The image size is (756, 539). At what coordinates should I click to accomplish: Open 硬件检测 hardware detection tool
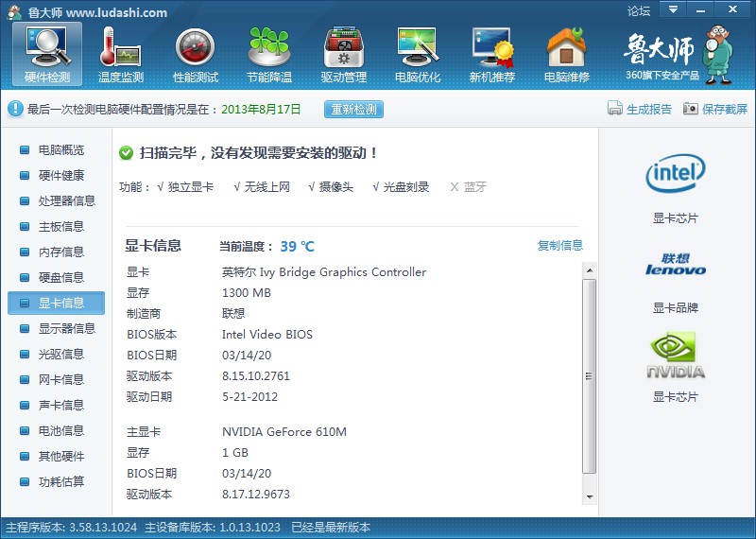point(47,55)
